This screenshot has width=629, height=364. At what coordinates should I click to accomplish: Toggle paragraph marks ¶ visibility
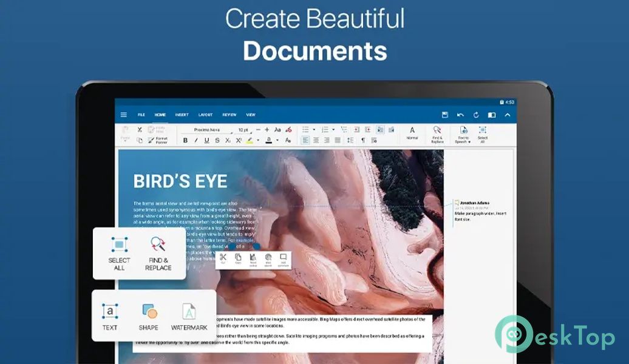click(363, 140)
